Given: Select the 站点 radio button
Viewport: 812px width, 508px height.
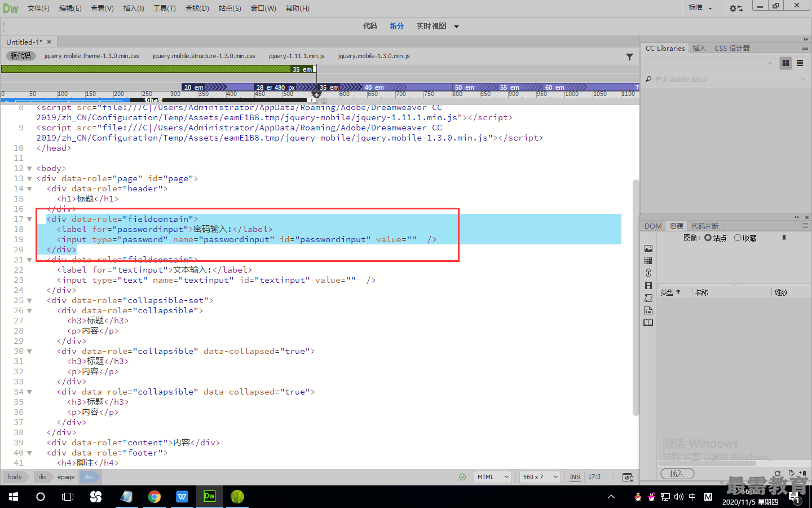Looking at the screenshot, I should click(x=708, y=238).
